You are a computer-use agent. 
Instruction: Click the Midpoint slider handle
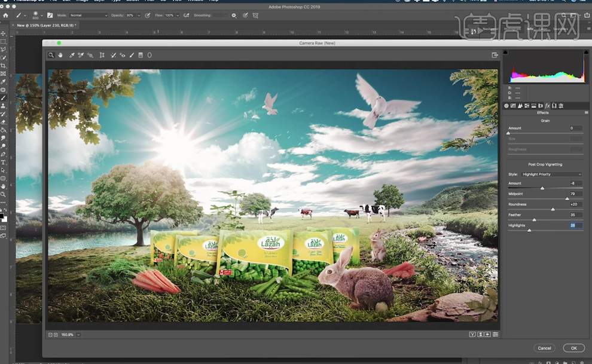pos(567,198)
